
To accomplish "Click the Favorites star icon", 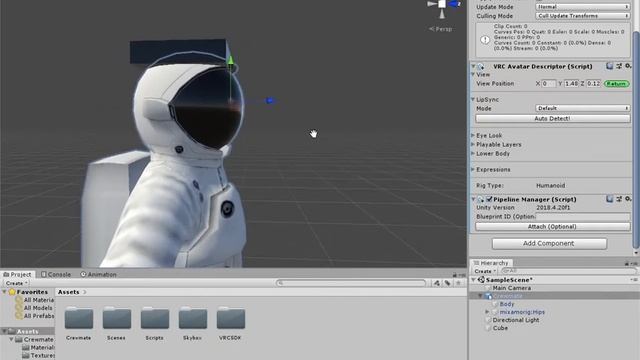I will pos(12,292).
